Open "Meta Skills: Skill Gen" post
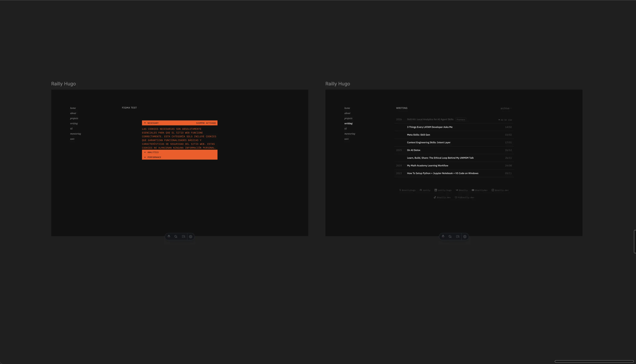 418,134
